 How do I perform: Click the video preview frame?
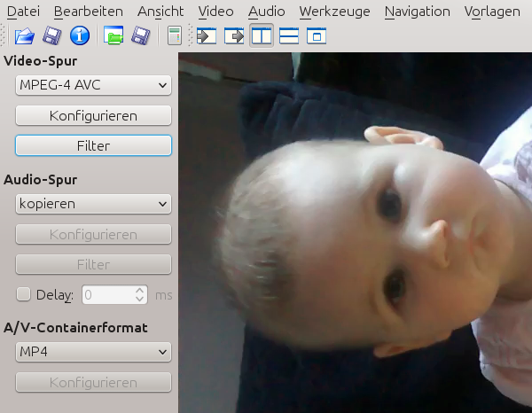click(x=356, y=232)
